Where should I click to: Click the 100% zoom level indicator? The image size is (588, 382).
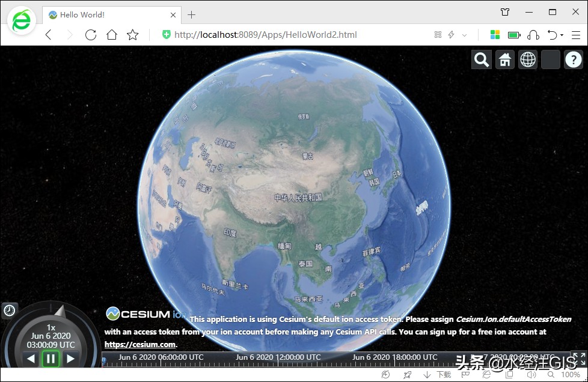[x=571, y=375]
